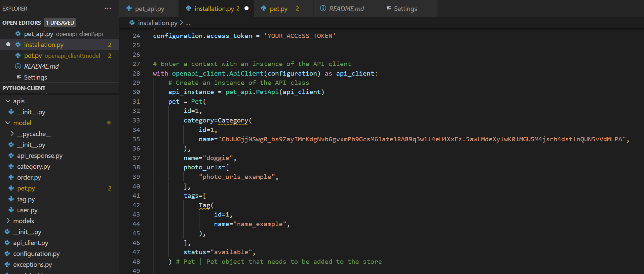Screen dimensions: 644x274
Task: Expand the models folder chevron
Action: click(8, 221)
